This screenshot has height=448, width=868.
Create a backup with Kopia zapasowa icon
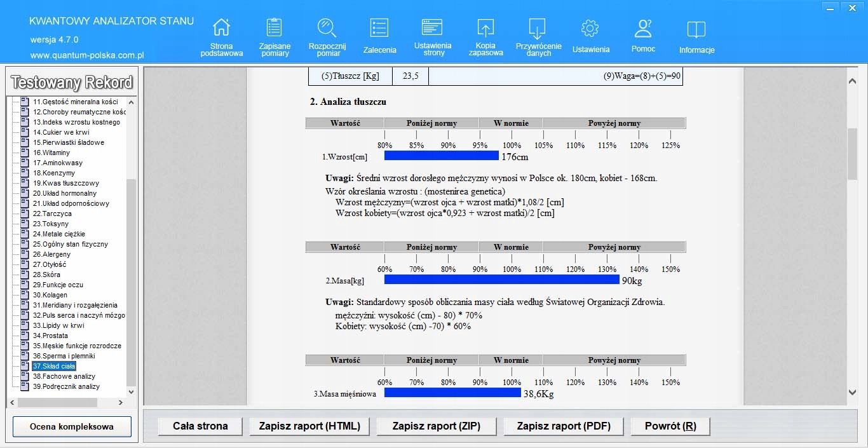[x=485, y=27]
